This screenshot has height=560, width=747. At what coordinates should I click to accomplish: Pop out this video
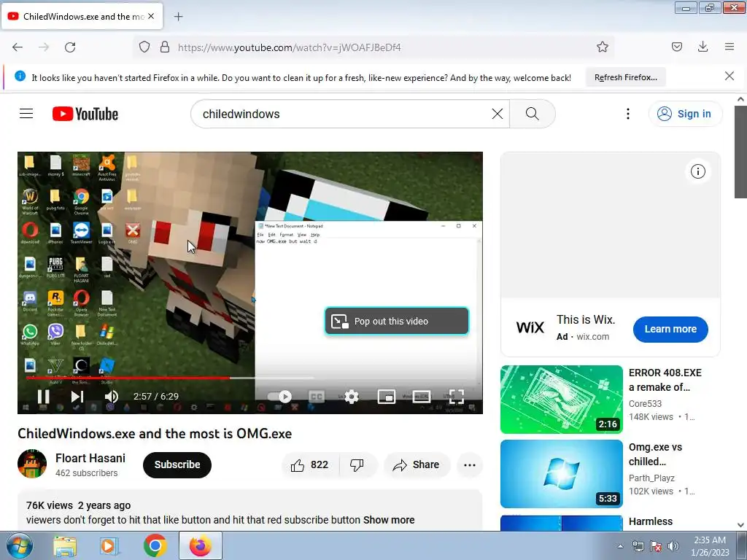(x=396, y=321)
